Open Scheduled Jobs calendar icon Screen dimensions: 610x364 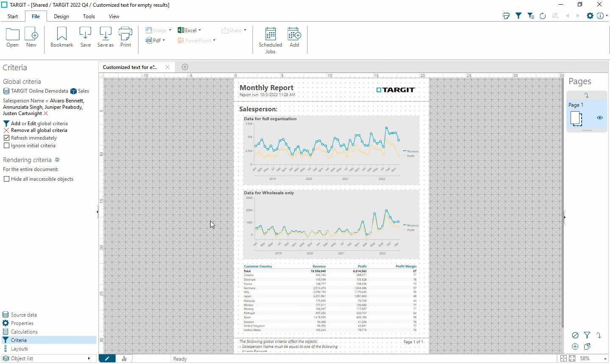tap(270, 34)
